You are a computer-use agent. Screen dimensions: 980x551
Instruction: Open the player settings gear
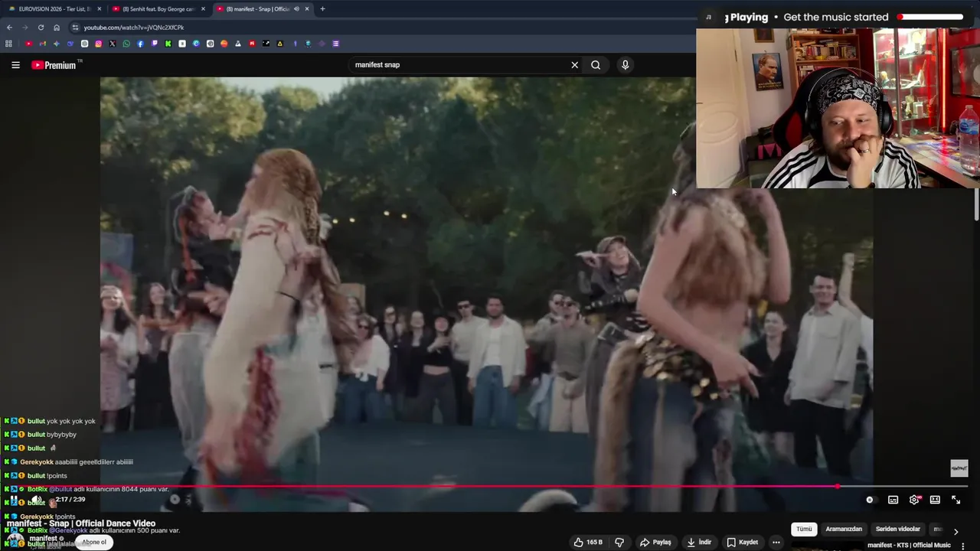[914, 500]
